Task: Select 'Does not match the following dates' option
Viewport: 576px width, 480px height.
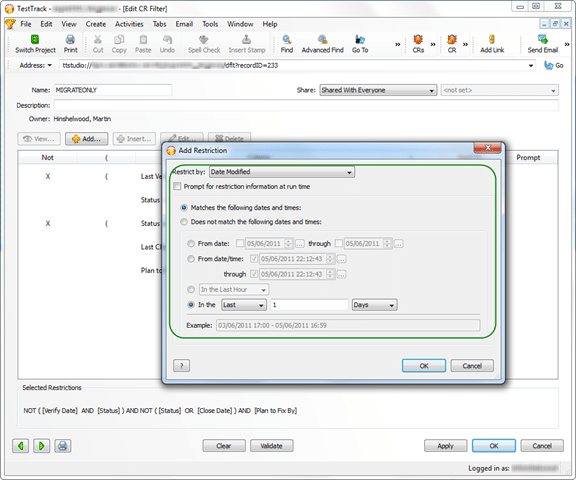Action: pos(184,222)
